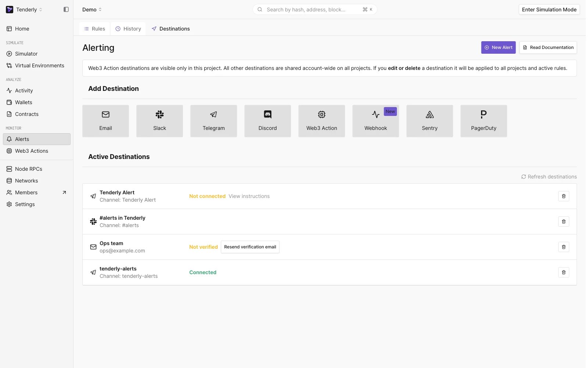Collapse the sidebar panel toggle icon
Viewport: 588px width, 368px height.
pos(66,10)
